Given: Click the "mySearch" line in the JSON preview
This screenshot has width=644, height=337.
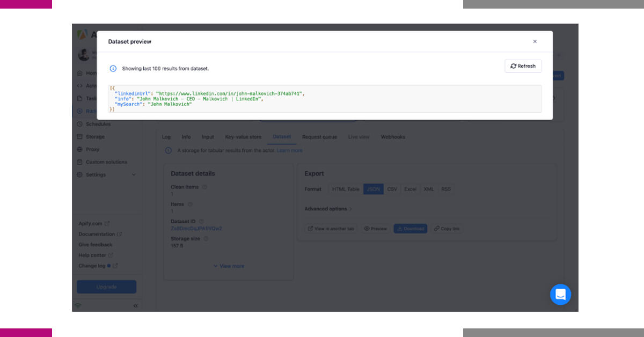Looking at the screenshot, I should tap(153, 104).
